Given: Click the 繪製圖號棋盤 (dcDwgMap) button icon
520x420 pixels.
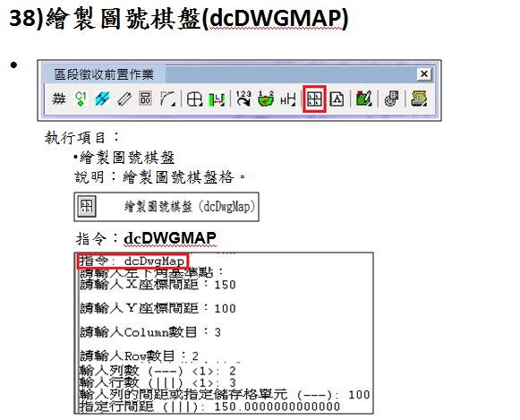Looking at the screenshot, I should click(87, 206).
